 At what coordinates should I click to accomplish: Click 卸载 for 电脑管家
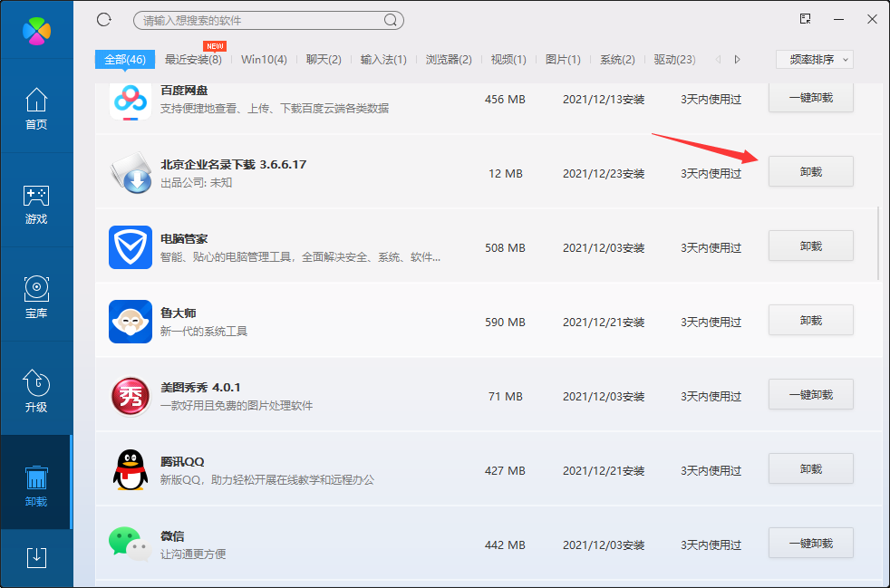[811, 246]
